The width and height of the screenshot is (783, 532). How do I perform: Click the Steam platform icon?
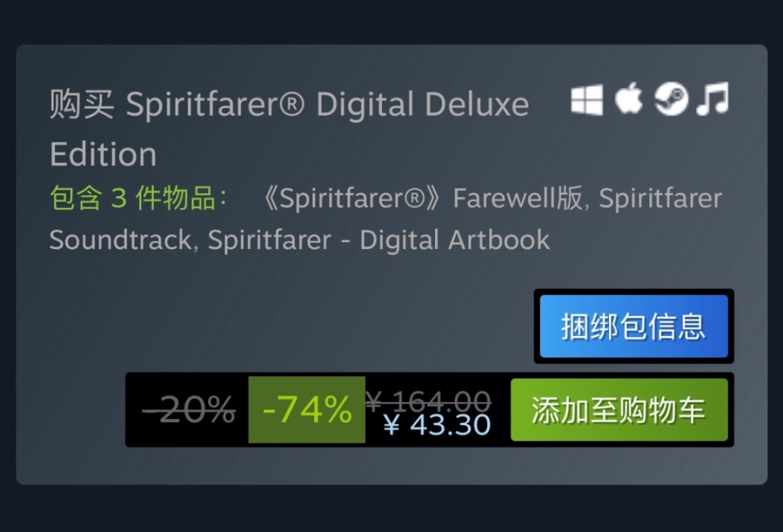[x=671, y=99]
